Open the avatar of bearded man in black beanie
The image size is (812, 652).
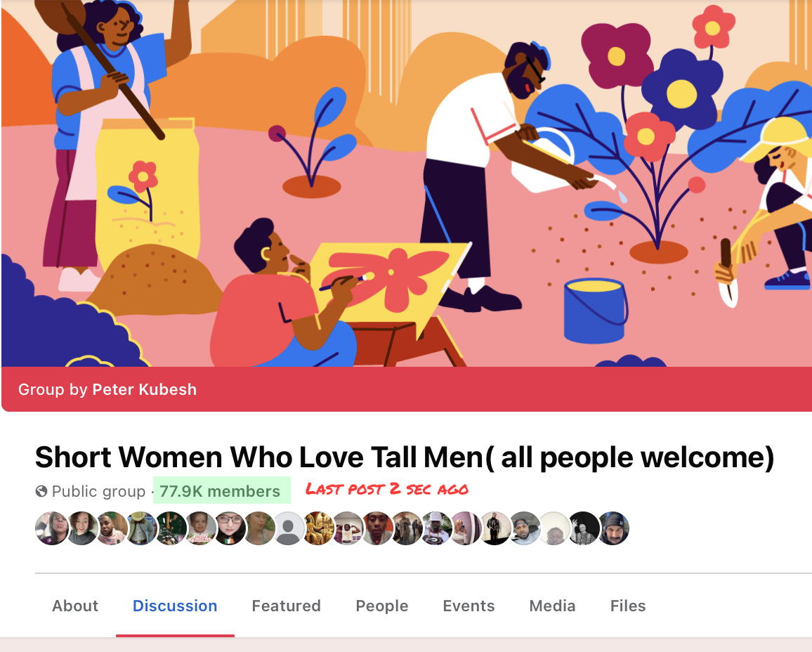(x=614, y=528)
